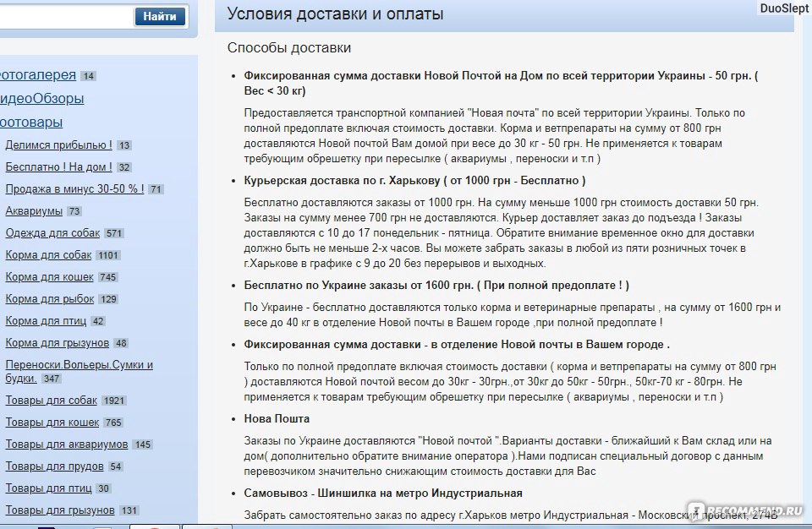Image resolution: width=812 pixels, height=529 pixels.
Task: Open Делимся прибылью ! category
Action: click(x=58, y=145)
